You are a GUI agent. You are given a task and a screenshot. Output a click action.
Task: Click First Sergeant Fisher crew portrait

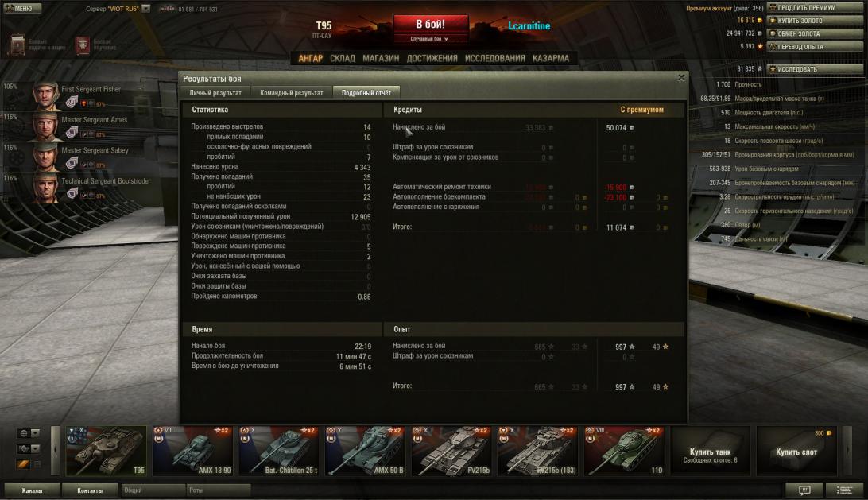click(46, 95)
